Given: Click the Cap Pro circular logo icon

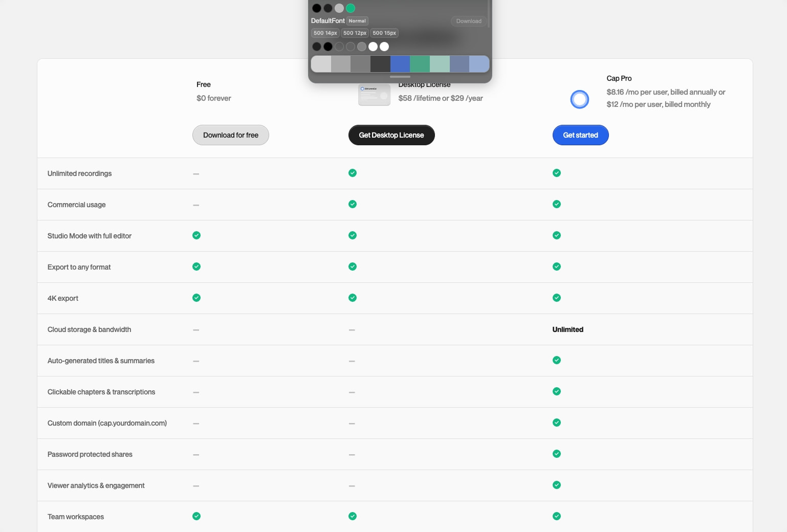Looking at the screenshot, I should pyautogui.click(x=580, y=99).
